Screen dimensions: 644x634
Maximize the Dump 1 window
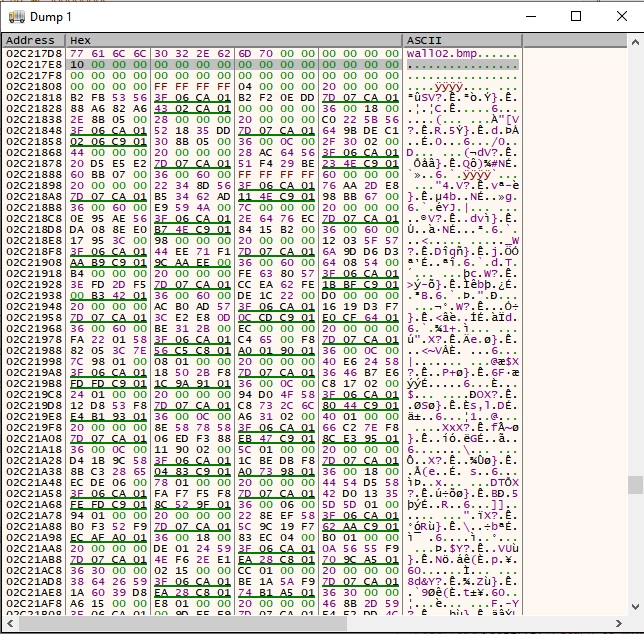(576, 17)
